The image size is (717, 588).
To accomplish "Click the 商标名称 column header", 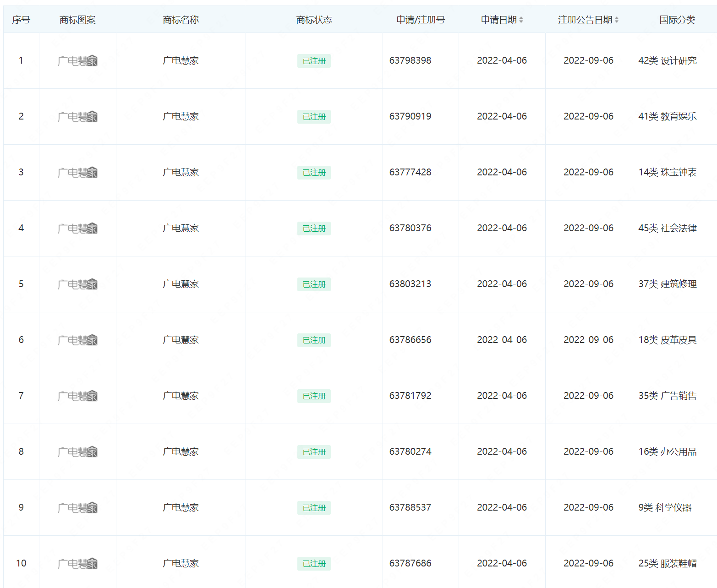I will click(x=181, y=20).
